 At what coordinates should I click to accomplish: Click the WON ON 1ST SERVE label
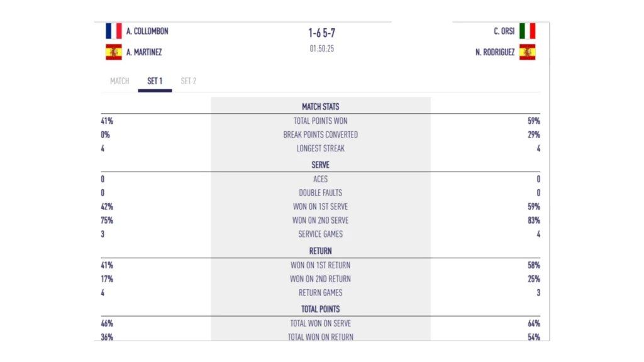pyautogui.click(x=321, y=207)
